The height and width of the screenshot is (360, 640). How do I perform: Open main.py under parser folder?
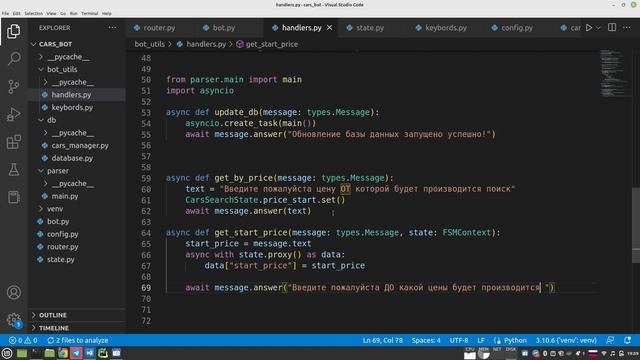(x=64, y=196)
